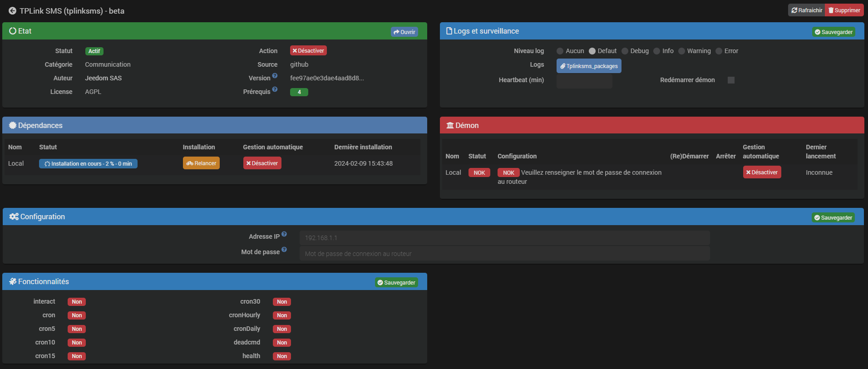Disable automatic management of dependencies
Viewport: 868px width, 369px height.
[262, 163]
